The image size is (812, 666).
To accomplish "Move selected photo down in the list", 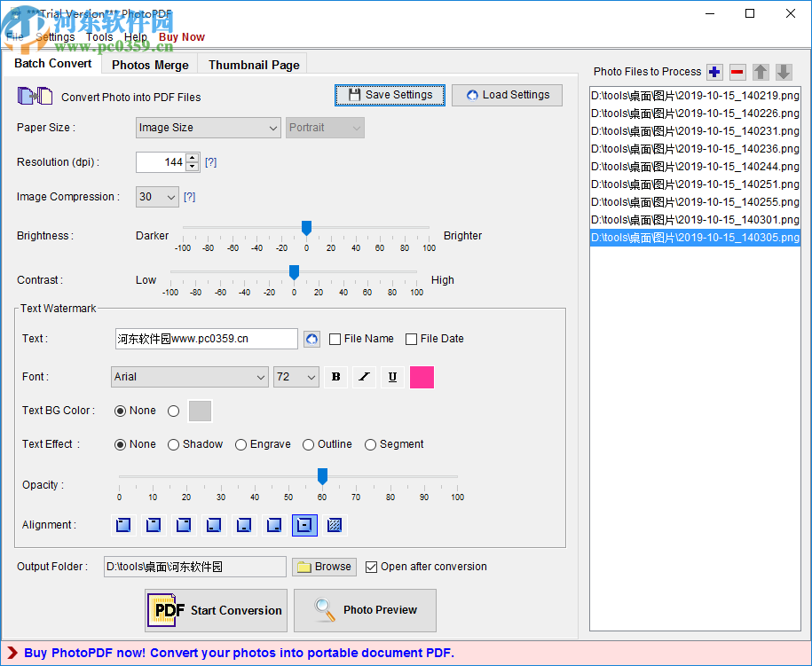I will (784, 72).
